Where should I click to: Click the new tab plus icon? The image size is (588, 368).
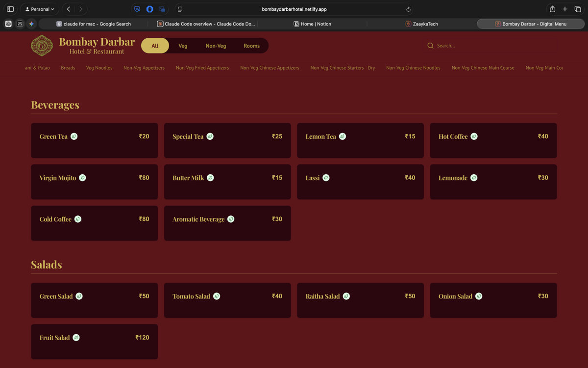[x=565, y=9]
